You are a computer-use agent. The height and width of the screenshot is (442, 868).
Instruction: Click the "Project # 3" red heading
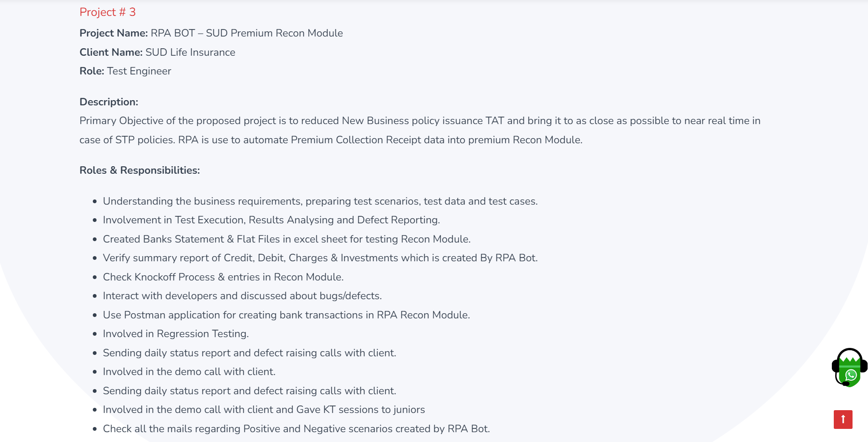[107, 12]
